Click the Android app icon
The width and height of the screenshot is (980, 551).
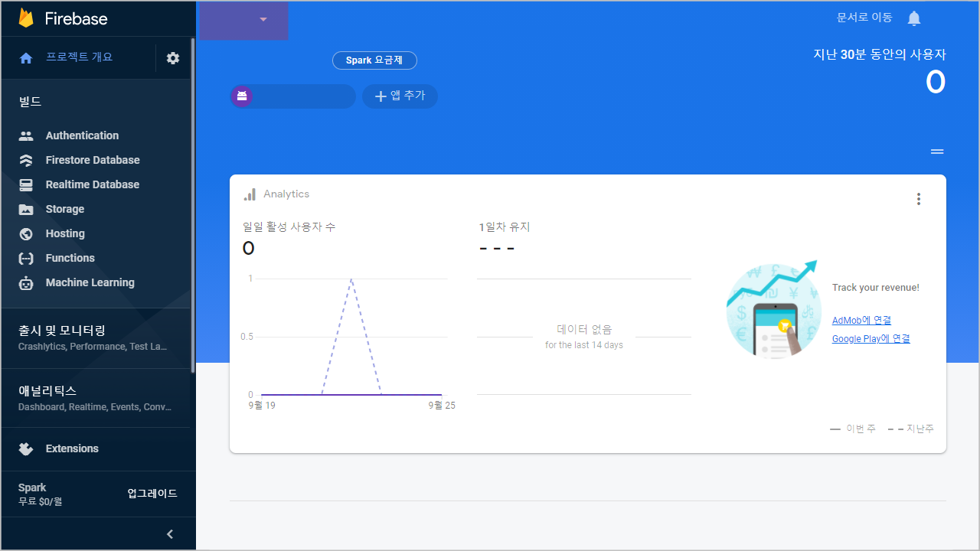click(x=242, y=96)
